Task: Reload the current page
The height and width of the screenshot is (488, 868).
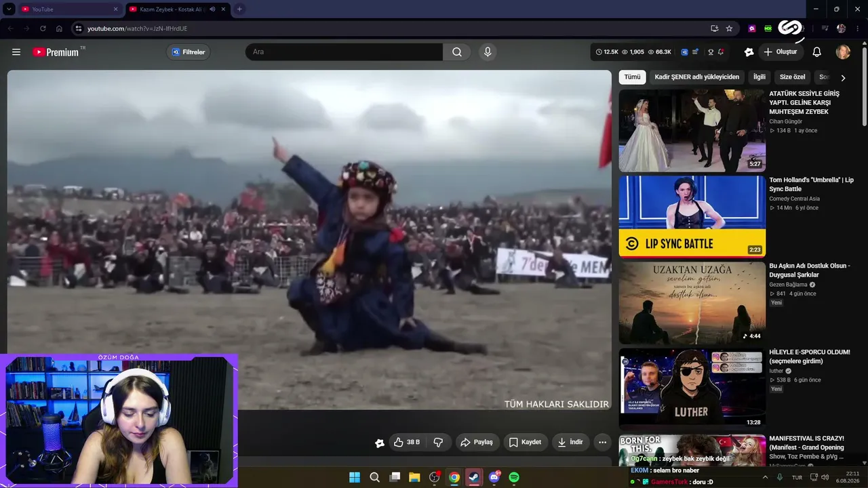Action: coord(43,28)
